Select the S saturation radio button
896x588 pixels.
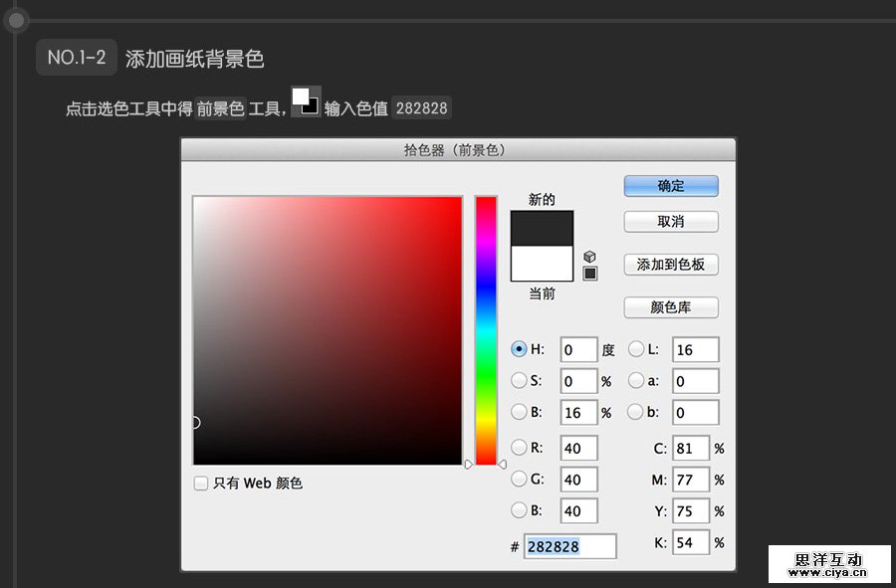[520, 380]
